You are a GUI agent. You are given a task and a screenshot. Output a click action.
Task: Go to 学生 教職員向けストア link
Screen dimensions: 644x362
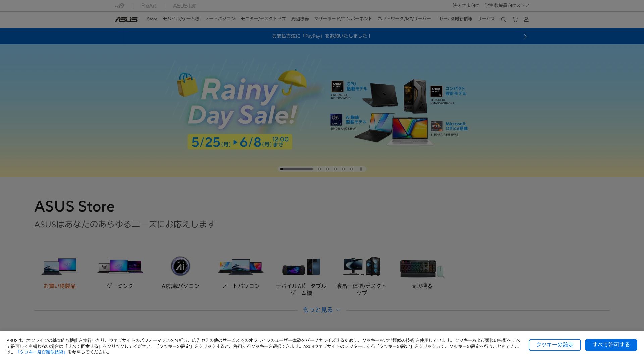click(x=507, y=6)
